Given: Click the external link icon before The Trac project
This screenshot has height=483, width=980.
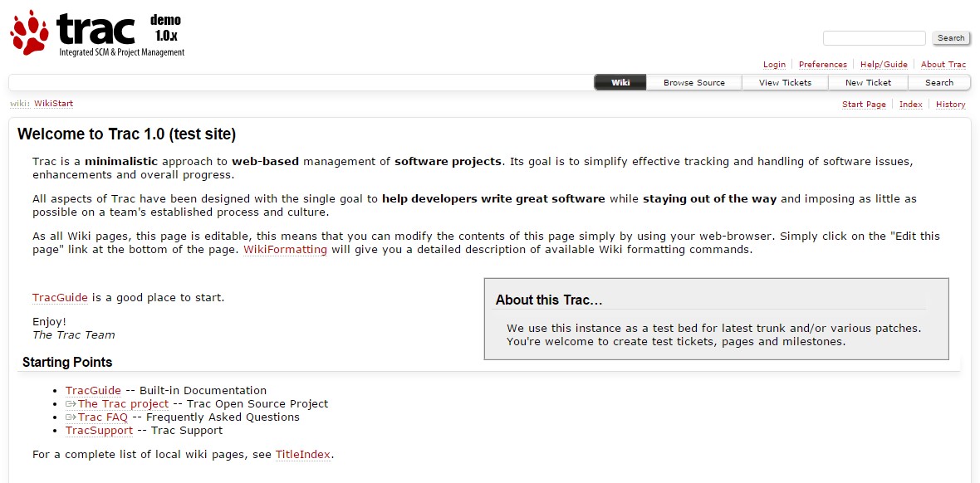Looking at the screenshot, I should pyautogui.click(x=71, y=403).
